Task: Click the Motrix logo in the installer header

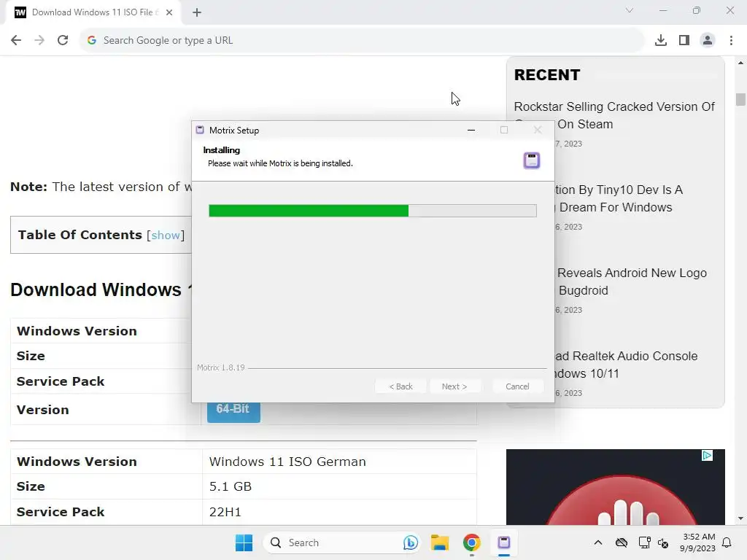Action: tap(532, 160)
